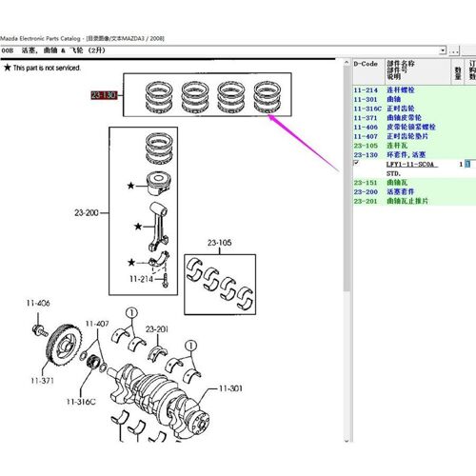This screenshot has height=476, width=476.
Task: Select the 23-201 thrust bearing callout
Action: click(x=157, y=329)
